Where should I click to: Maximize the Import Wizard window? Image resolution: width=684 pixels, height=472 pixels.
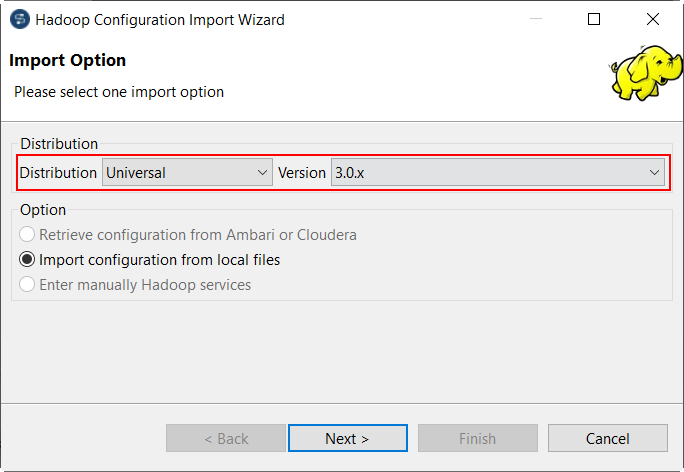[x=594, y=19]
